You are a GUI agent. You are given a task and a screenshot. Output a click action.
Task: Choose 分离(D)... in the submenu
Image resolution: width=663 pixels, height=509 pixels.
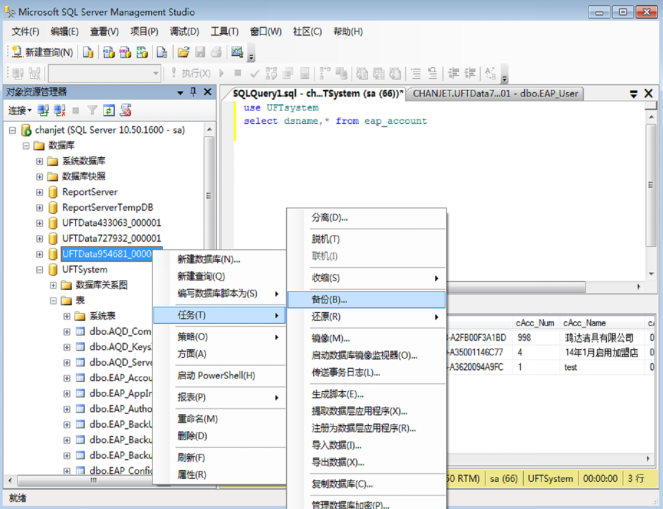(366, 218)
